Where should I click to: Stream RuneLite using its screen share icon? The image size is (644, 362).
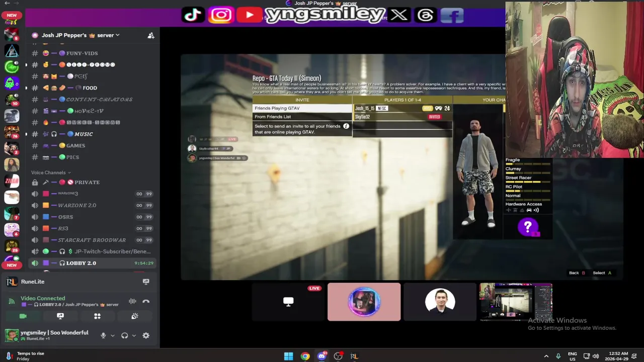coord(146,282)
